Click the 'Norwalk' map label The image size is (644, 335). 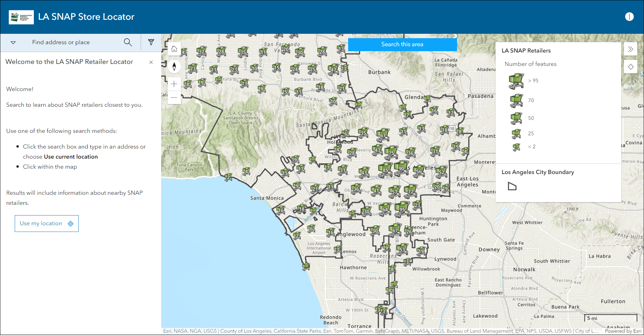(524, 270)
